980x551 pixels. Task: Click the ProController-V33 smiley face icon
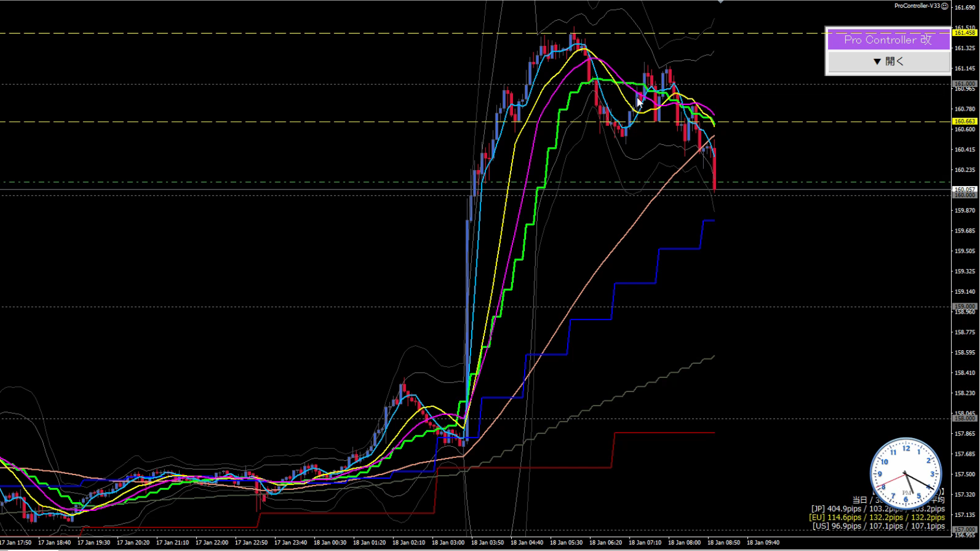[945, 6]
